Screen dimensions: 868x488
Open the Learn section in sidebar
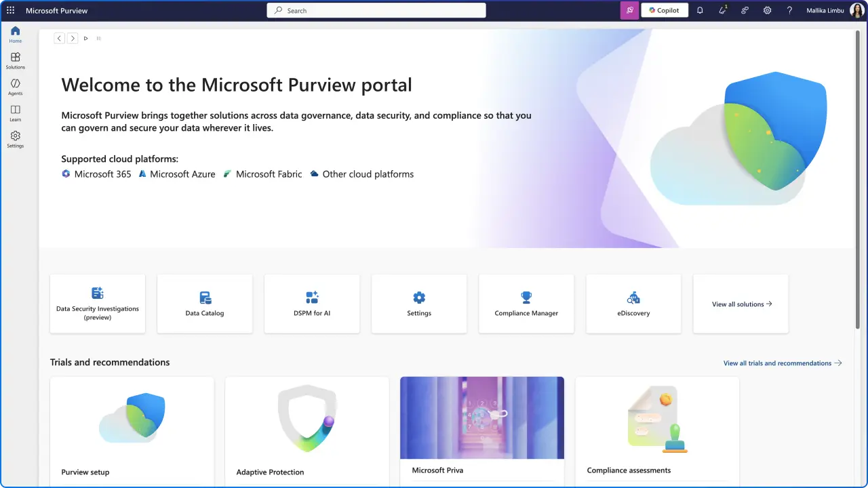[x=15, y=112]
